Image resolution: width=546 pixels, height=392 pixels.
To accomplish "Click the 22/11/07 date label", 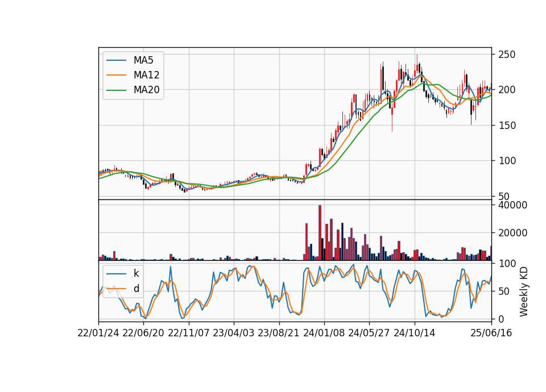I will [x=188, y=333].
